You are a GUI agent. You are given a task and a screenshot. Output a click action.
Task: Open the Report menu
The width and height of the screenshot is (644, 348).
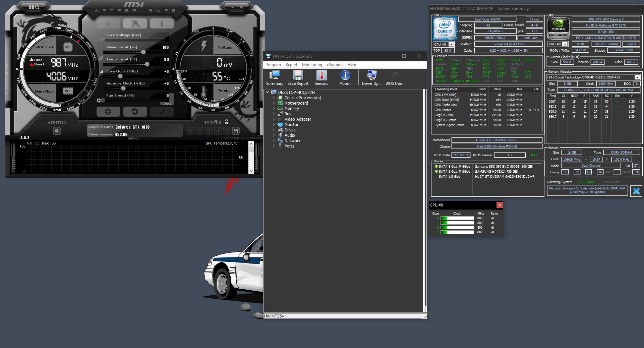(x=291, y=65)
